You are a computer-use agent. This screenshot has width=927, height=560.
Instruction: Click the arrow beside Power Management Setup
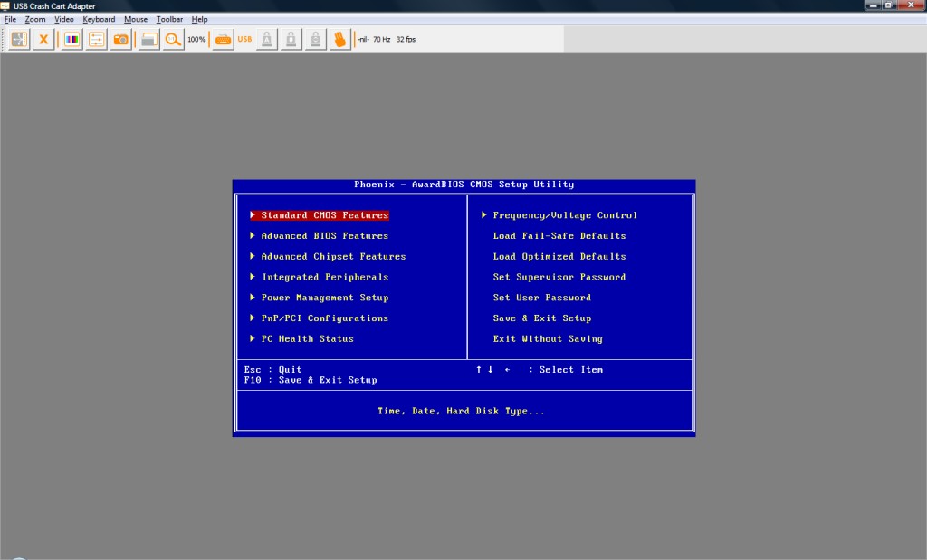(253, 298)
